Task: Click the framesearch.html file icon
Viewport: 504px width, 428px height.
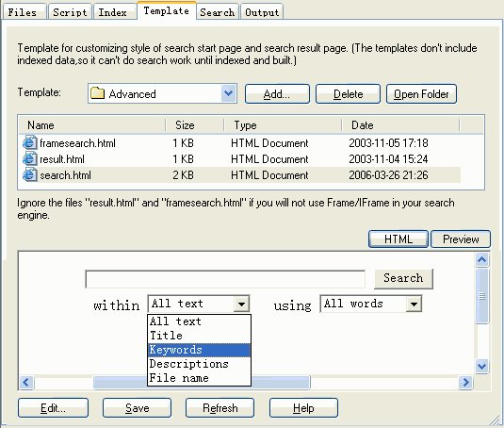Action: [x=29, y=142]
